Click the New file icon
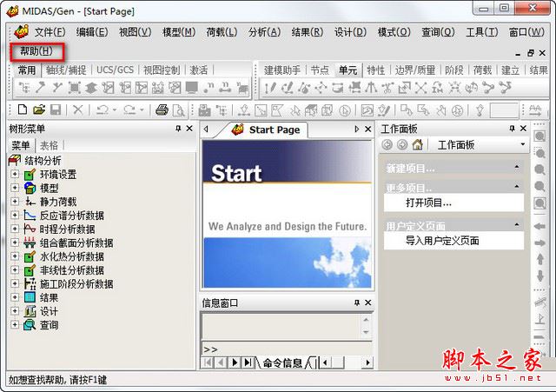Viewport: 556px width, 392px height. (x=23, y=110)
